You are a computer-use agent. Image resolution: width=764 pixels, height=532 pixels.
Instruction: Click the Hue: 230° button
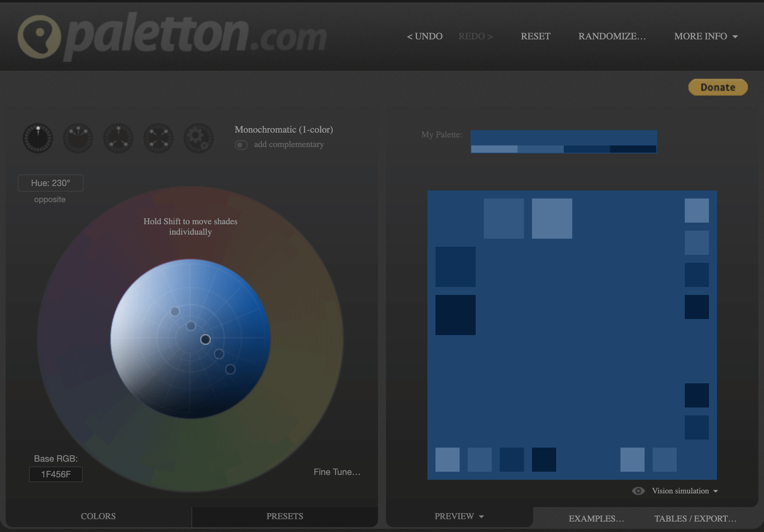tap(51, 183)
